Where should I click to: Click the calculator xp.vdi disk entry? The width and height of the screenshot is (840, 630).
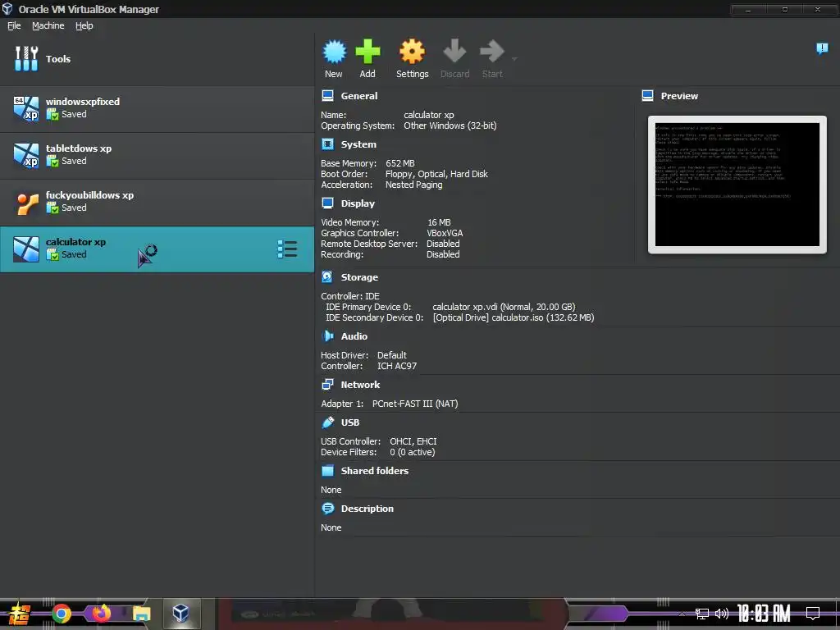click(504, 307)
